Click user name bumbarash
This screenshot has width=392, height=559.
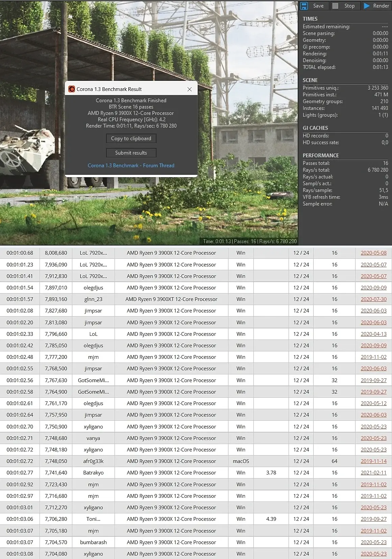93,542
